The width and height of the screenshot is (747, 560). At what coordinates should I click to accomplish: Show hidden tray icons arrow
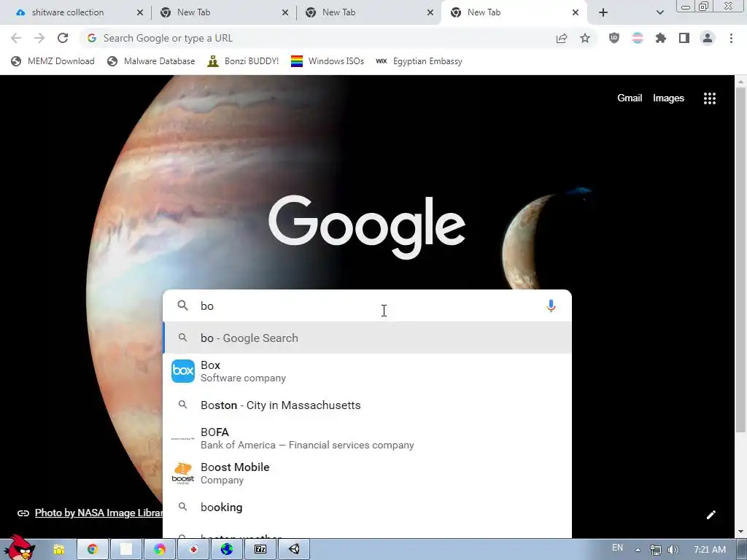click(x=638, y=550)
